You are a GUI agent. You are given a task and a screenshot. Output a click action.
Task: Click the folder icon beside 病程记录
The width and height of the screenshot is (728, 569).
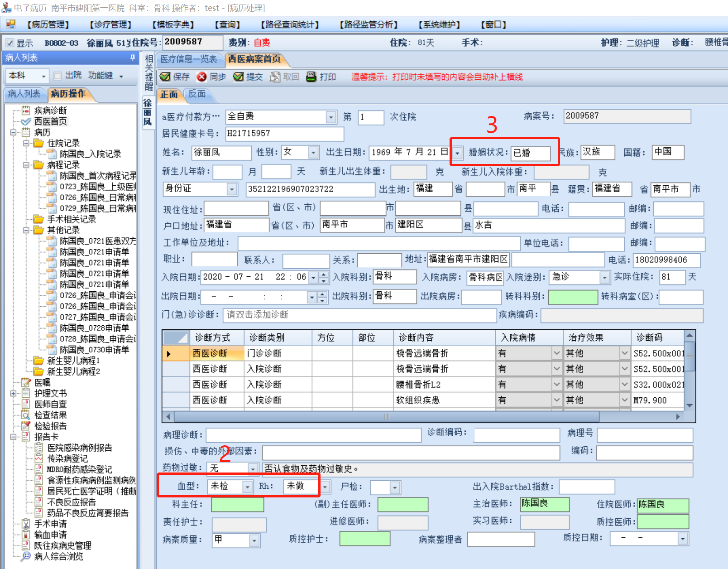tap(39, 165)
